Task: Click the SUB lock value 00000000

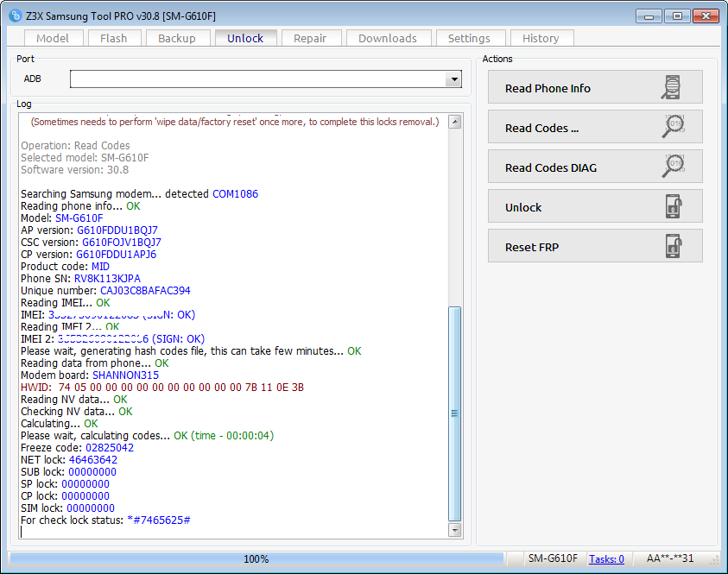Action: tap(92, 472)
